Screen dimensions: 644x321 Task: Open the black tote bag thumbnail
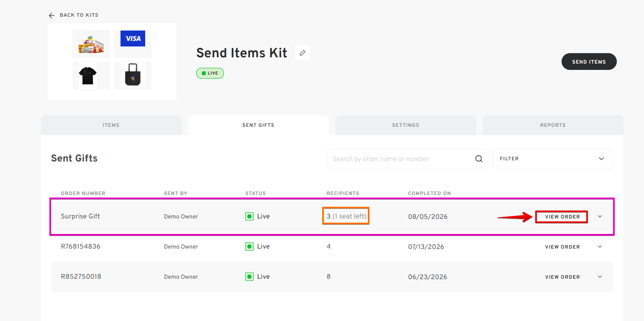coord(133,75)
